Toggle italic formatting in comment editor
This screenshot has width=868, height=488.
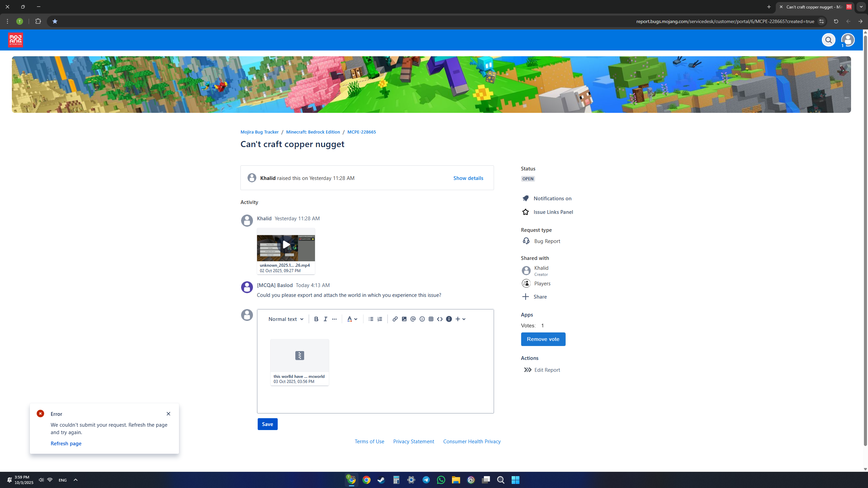point(325,319)
